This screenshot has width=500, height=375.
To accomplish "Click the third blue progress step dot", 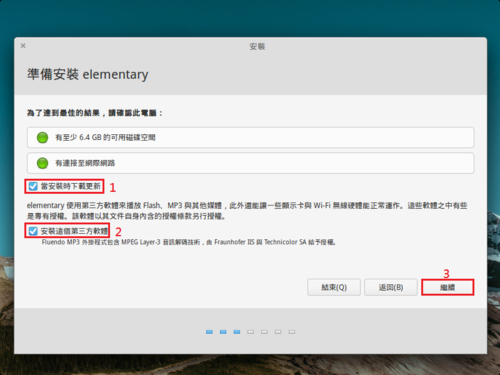I will coord(237,332).
